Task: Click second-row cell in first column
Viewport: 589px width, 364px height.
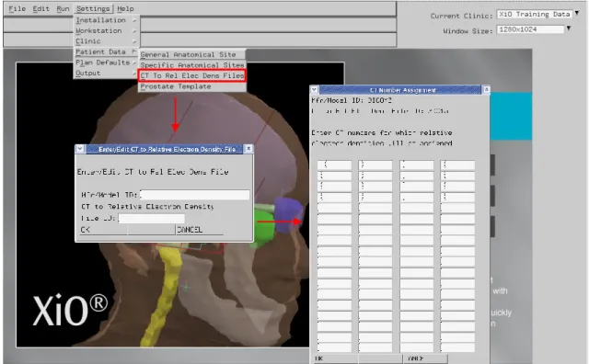Action: click(x=334, y=176)
